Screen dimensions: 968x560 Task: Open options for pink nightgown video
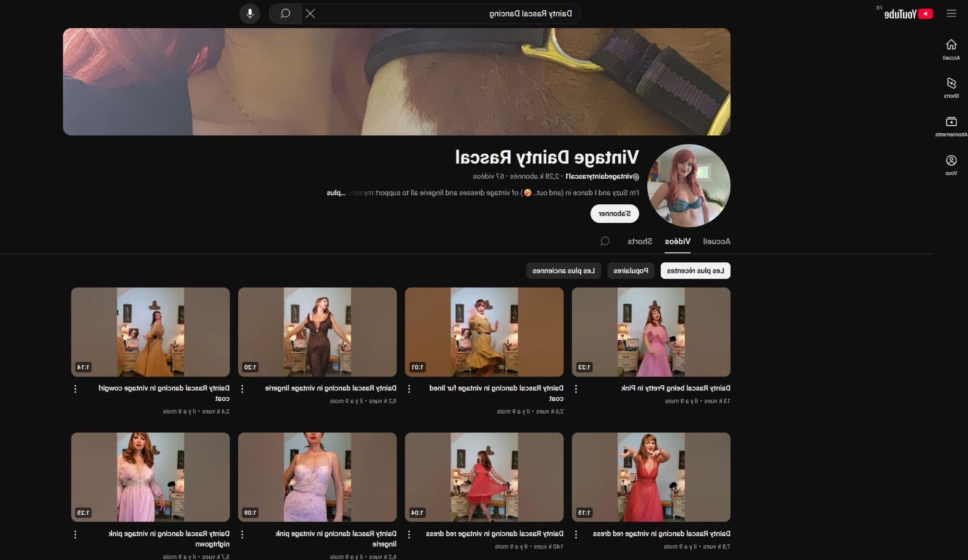tap(75, 535)
